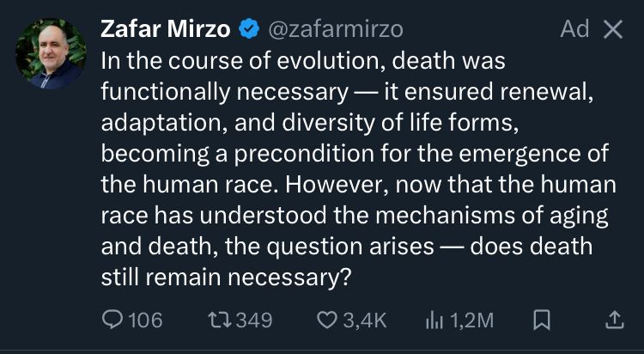Like the post with the heart icon
The height and width of the screenshot is (354, 644).
tap(327, 320)
